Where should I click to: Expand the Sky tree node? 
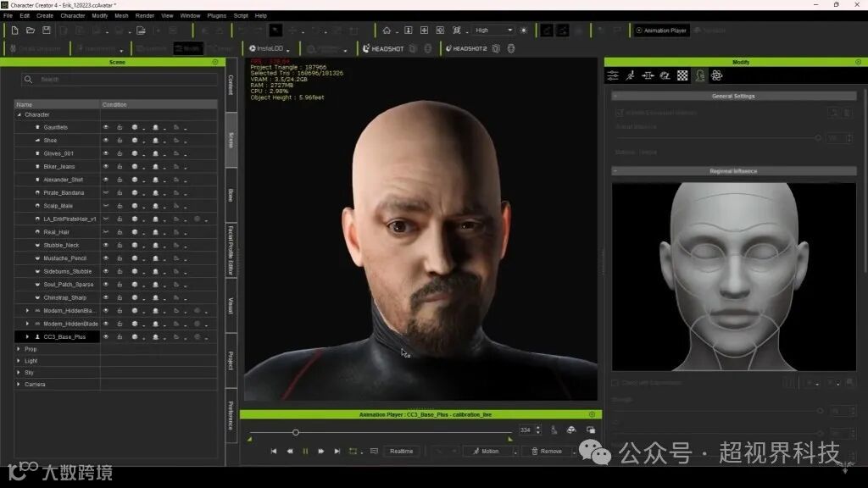pos(19,373)
